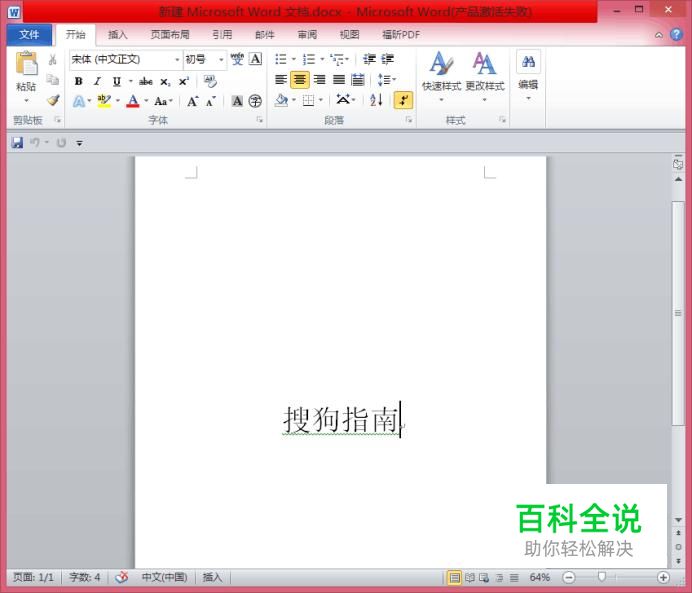Click the Shading paint bucket icon
This screenshot has height=593, width=692.
(281, 101)
